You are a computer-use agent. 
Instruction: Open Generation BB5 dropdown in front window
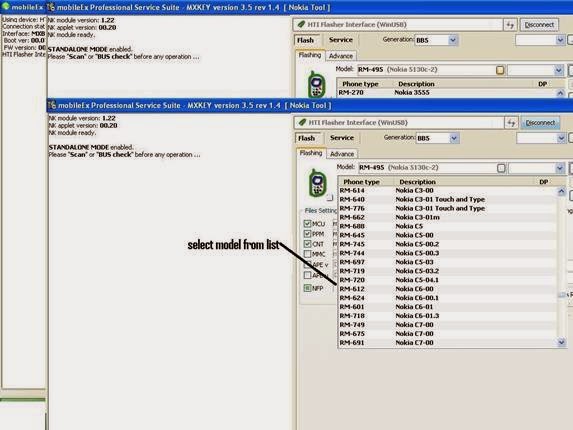tap(454, 138)
